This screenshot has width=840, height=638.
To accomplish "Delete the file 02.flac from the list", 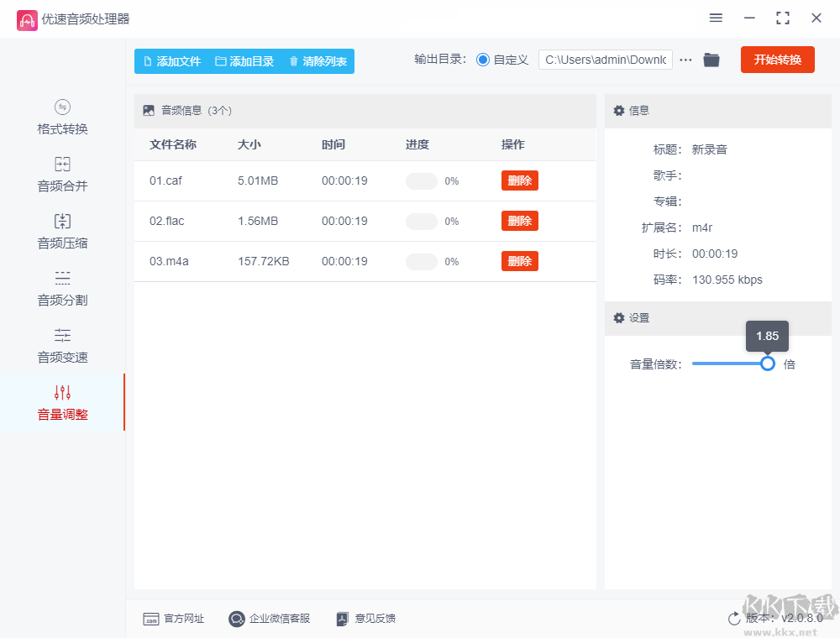I will click(519, 221).
